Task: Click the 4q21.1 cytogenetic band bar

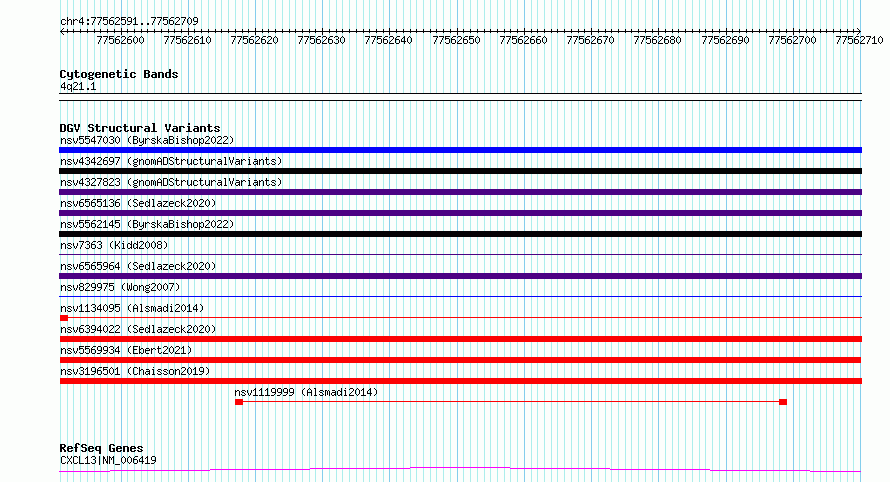Action: coord(460,97)
